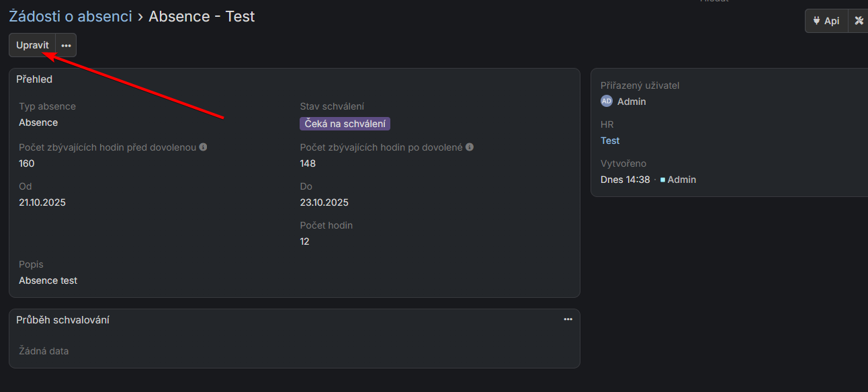Click info icon for hours after vacation

click(x=470, y=147)
